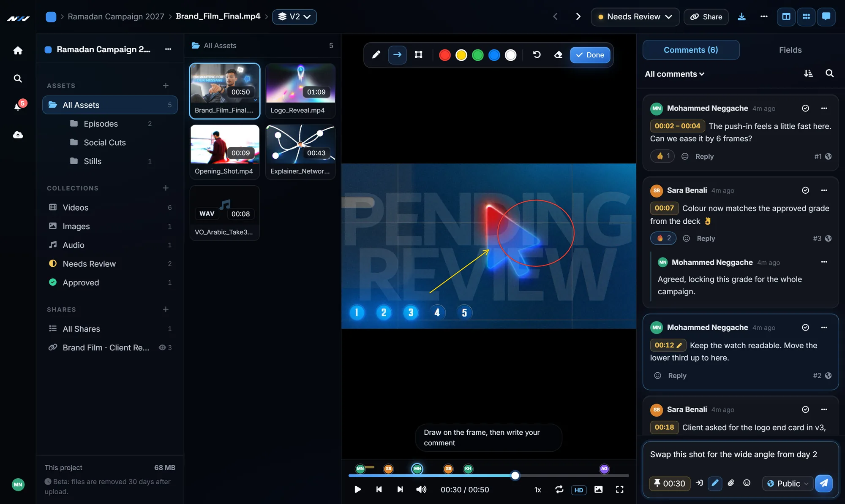The image size is (845, 504).
Task: Finish annotating with the Done button
Action: pyautogui.click(x=590, y=55)
